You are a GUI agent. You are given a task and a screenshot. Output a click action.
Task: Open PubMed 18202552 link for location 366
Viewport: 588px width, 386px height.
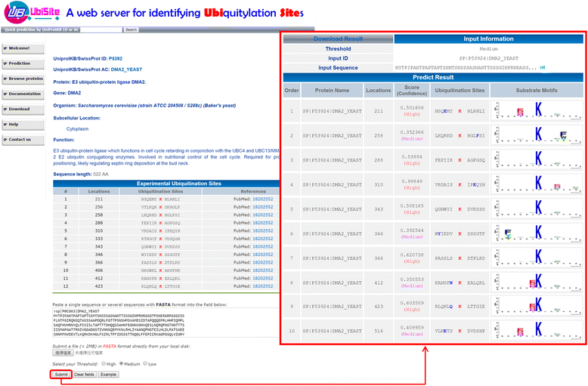(x=262, y=262)
